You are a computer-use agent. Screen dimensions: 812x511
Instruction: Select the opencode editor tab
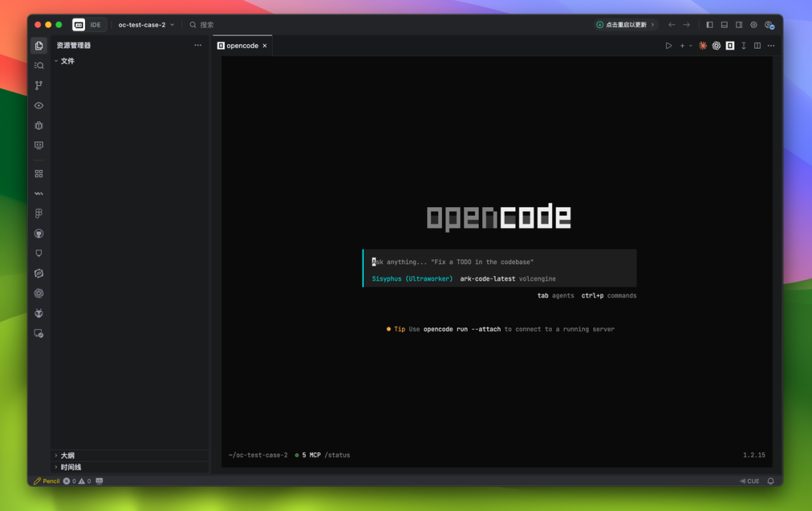[x=242, y=46]
